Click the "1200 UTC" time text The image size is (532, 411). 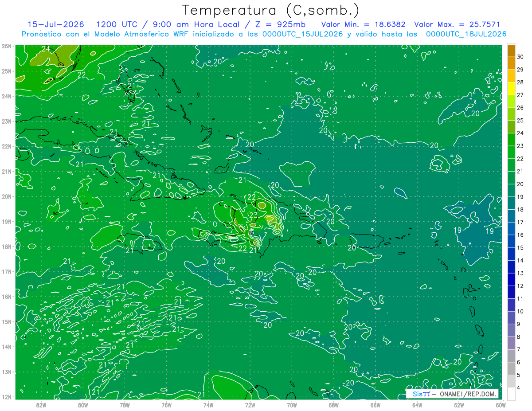click(x=117, y=24)
